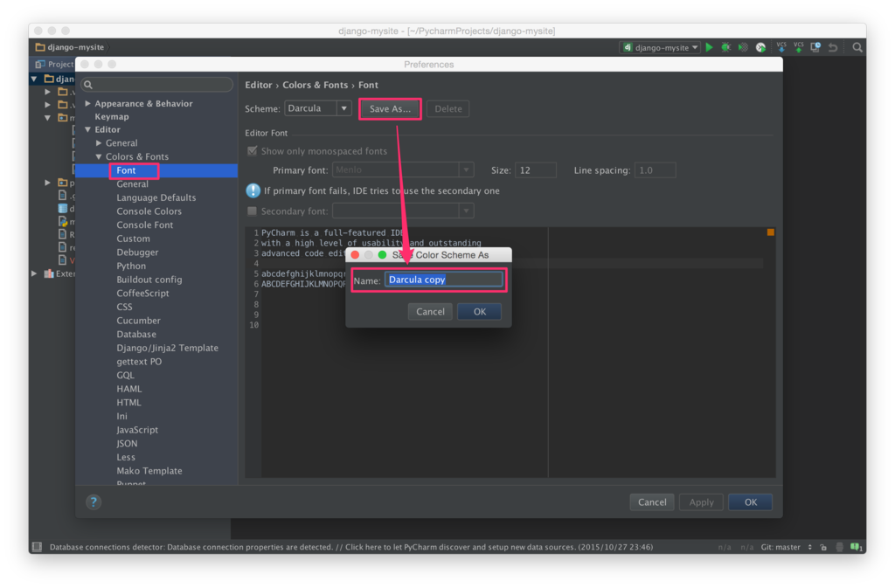
Task: Collapse the Editor section
Action: [88, 129]
